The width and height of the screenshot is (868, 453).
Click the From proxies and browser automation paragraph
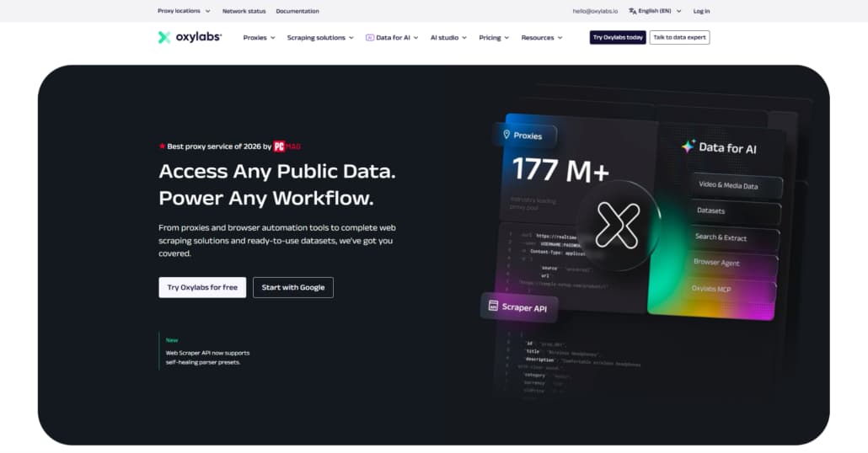(276, 241)
